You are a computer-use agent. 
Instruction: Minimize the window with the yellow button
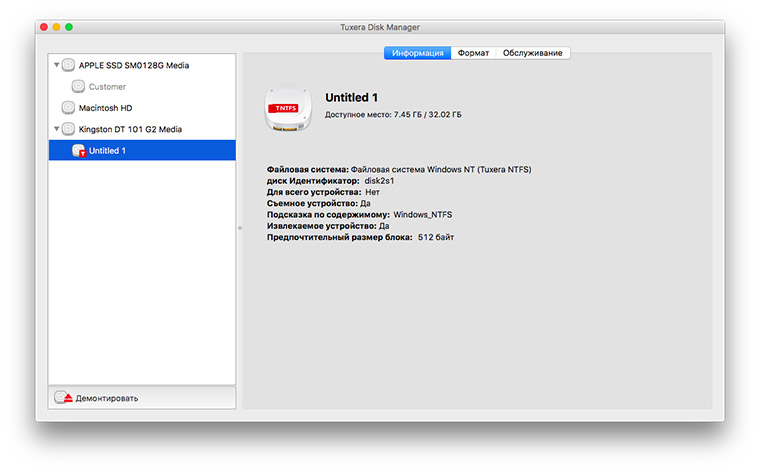pyautogui.click(x=57, y=27)
